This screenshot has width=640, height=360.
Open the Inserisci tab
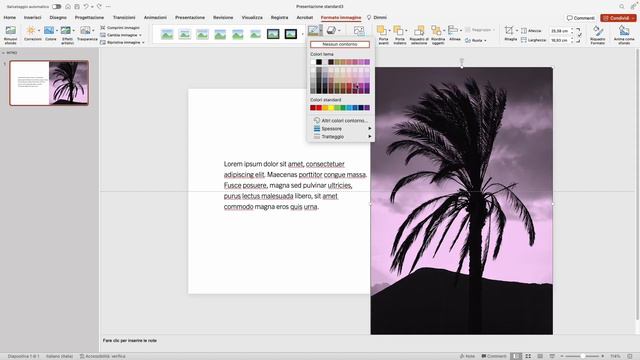(x=33, y=18)
